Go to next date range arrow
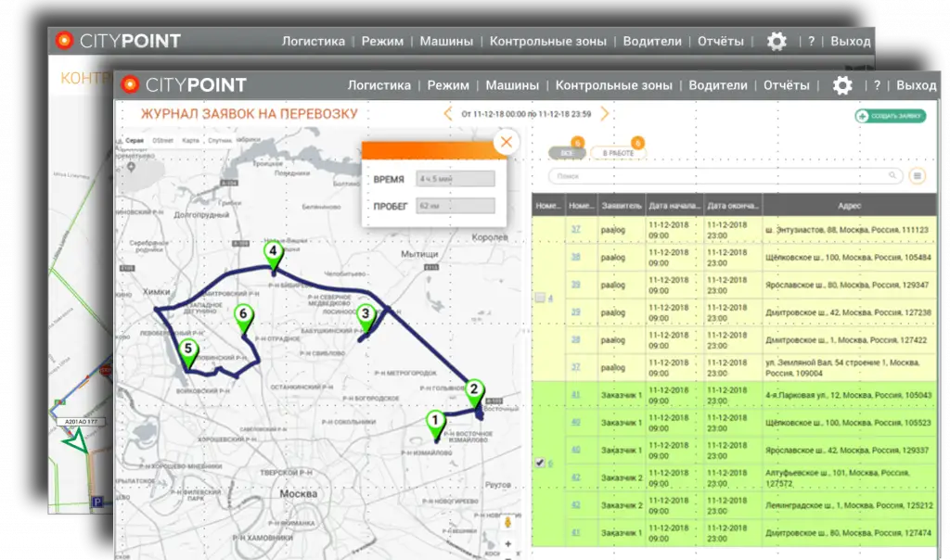 [605, 114]
